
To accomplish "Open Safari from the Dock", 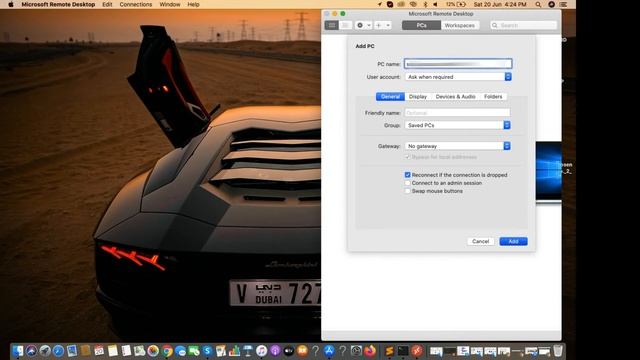I will (x=58, y=351).
